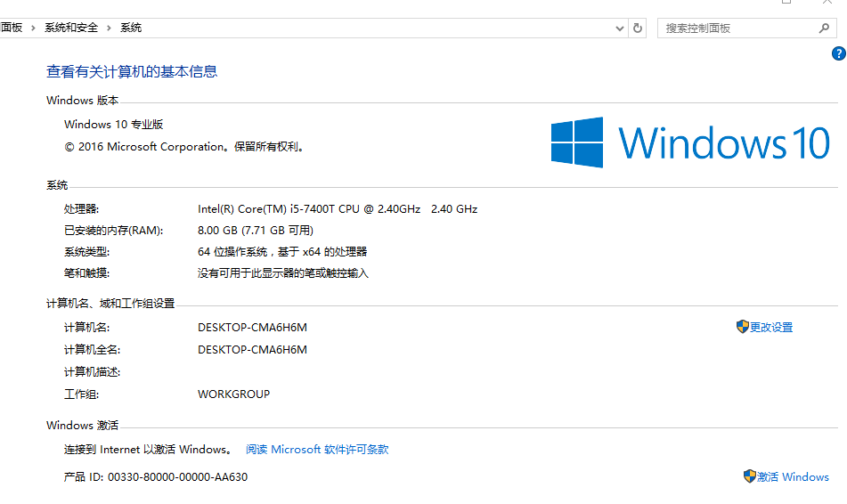Screen dimensions: 847x504
Task: Click the 计算机描述 label
Action: click(x=92, y=372)
